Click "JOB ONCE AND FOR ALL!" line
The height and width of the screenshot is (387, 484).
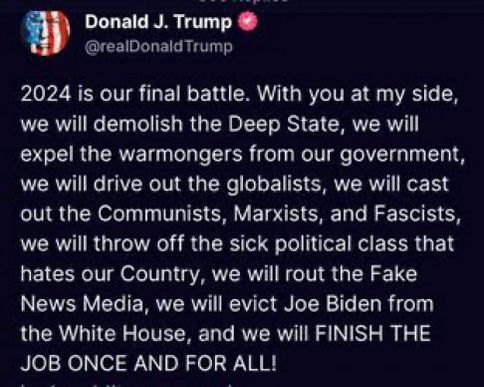pyautogui.click(x=149, y=363)
